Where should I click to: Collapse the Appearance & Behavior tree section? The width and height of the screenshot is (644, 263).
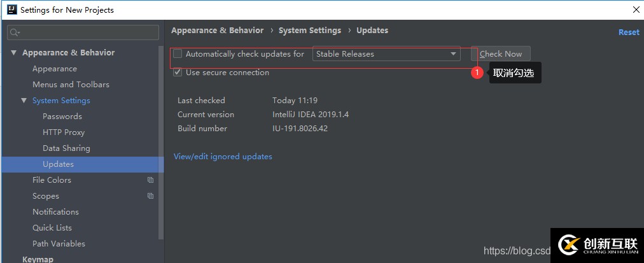[x=13, y=53]
